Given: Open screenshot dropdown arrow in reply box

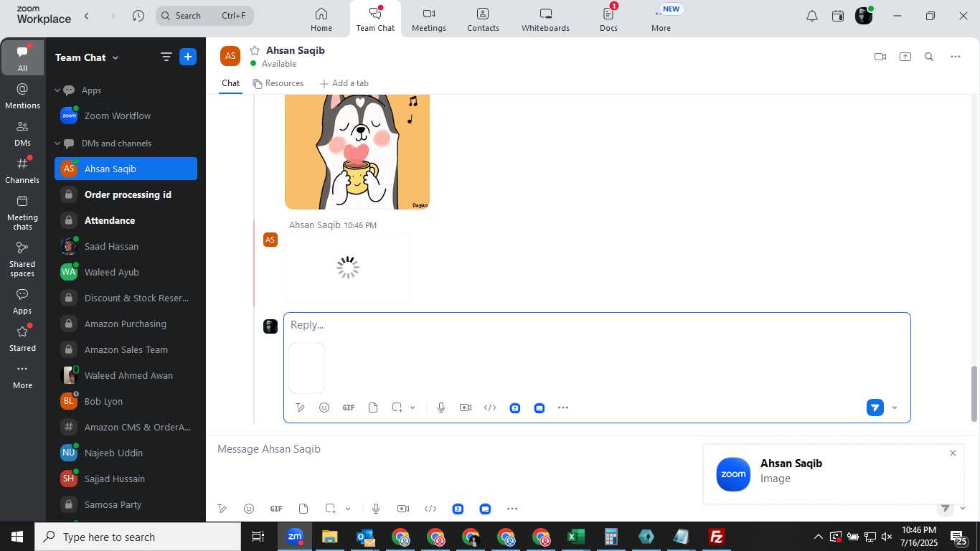Looking at the screenshot, I should click(413, 408).
